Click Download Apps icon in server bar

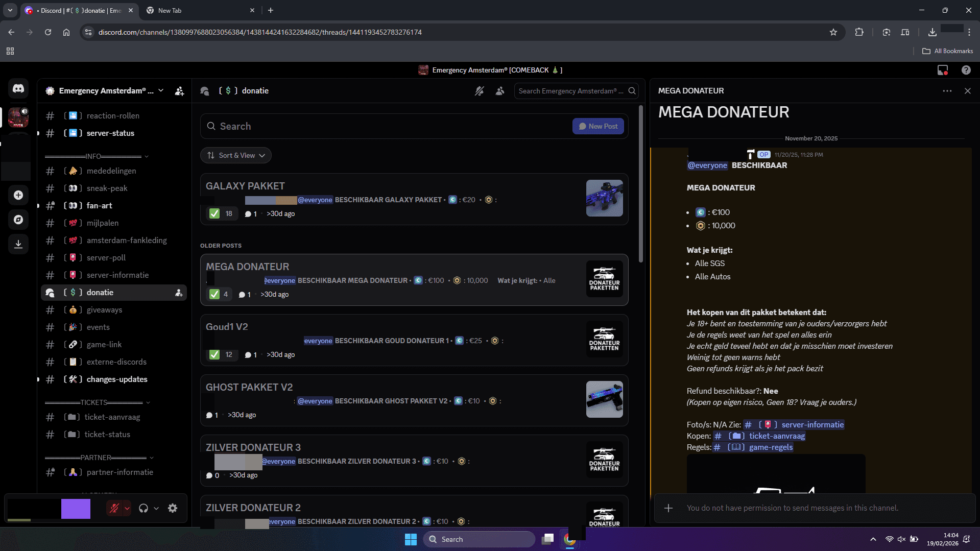(18, 244)
